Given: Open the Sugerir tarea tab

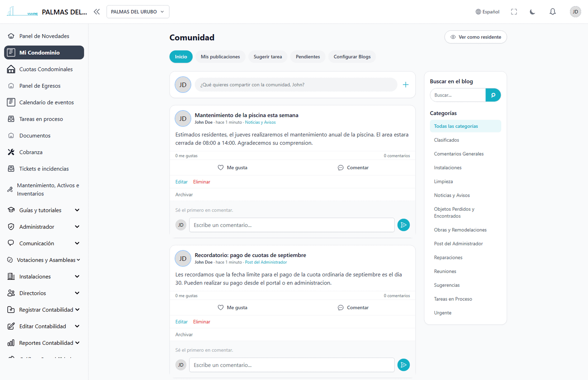Looking at the screenshot, I should (x=268, y=57).
